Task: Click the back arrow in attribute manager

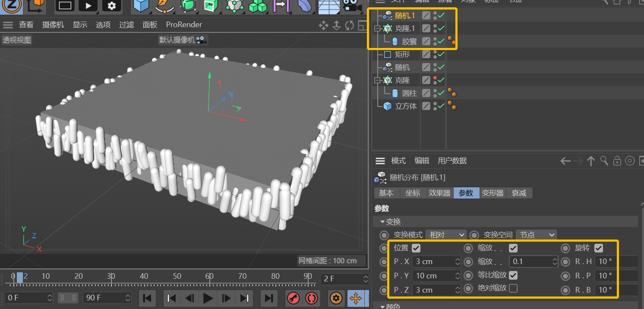Action: [565, 161]
